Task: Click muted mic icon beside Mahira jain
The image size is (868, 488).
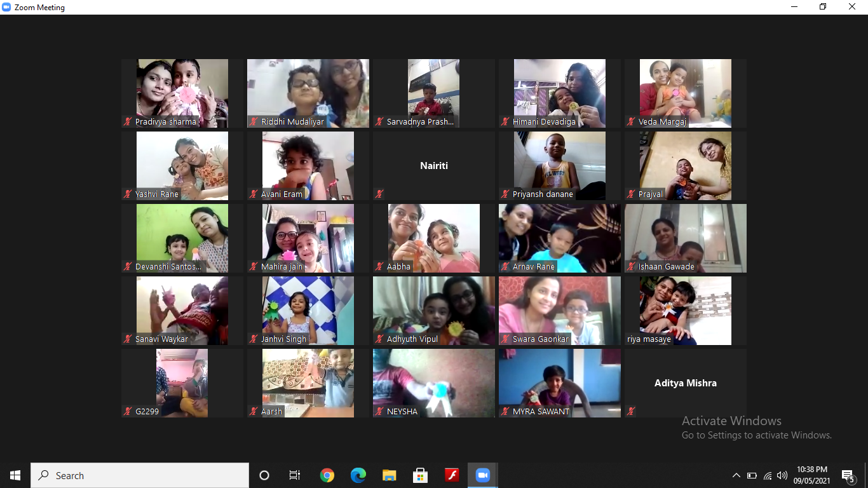Action: click(x=254, y=266)
